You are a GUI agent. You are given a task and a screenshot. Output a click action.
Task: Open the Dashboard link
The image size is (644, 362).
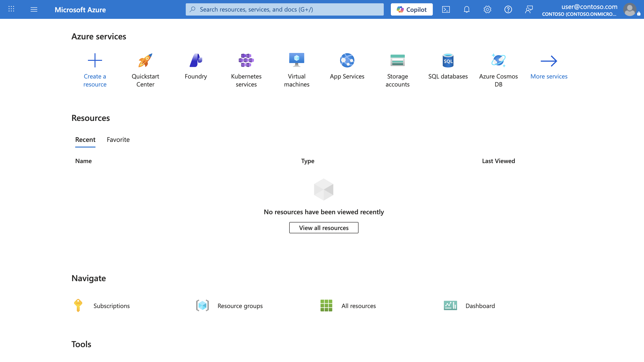[480, 306]
